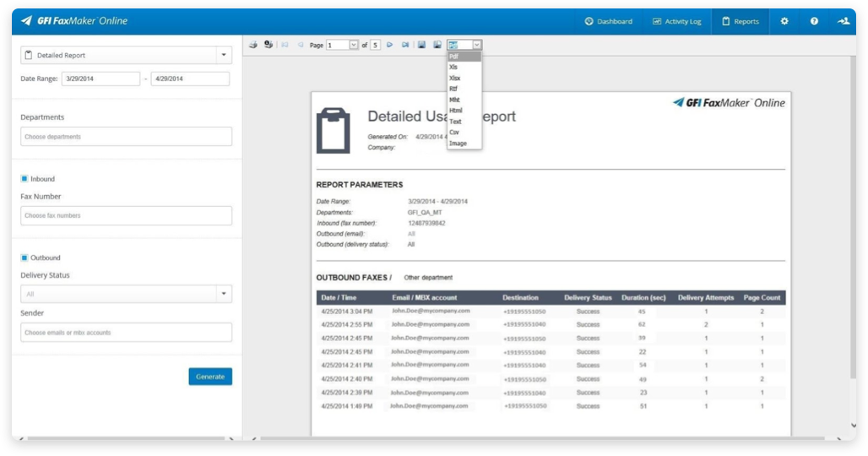Click the page number input box
868x456 pixels.
tap(338, 45)
